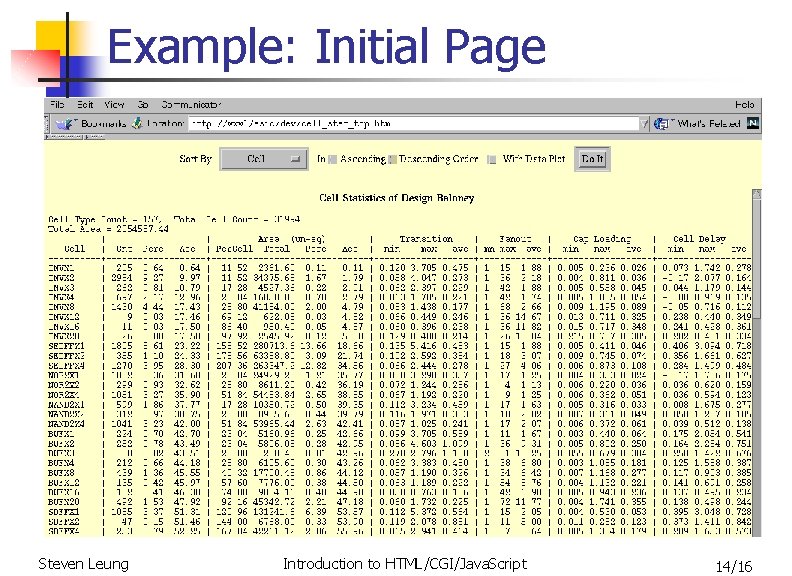This screenshot has width=792, height=576.
Task: Click the author name Steven Leung
Action: (83, 564)
